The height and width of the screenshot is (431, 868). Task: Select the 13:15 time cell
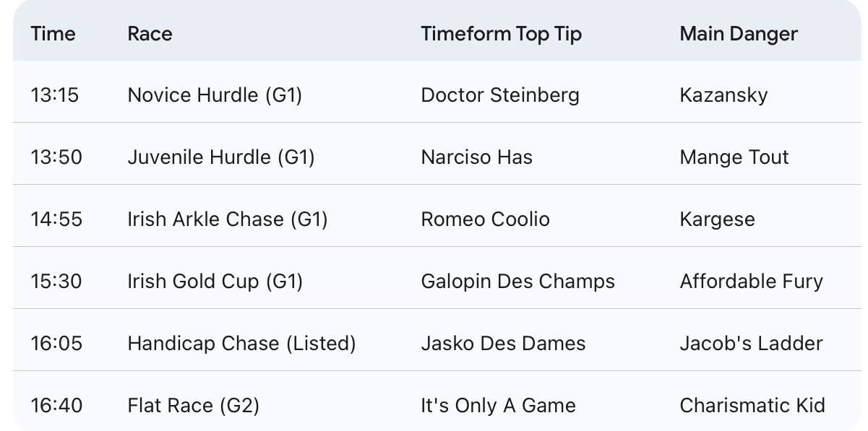click(54, 95)
